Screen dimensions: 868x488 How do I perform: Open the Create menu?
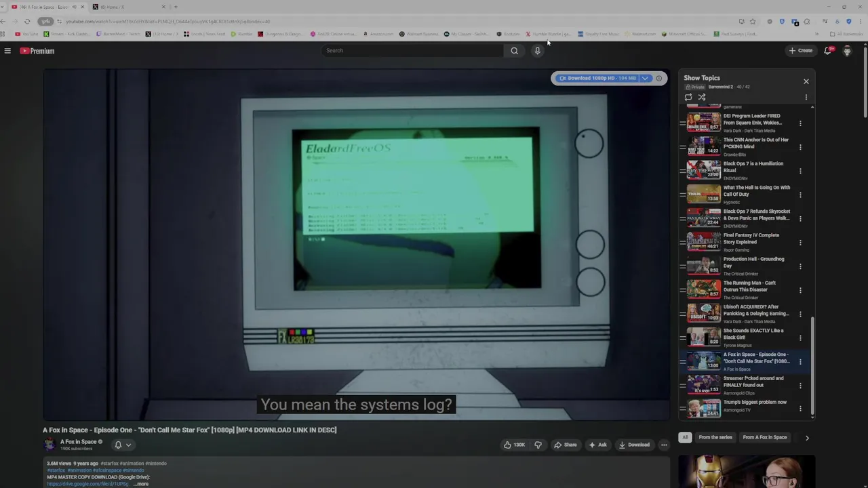tap(801, 50)
